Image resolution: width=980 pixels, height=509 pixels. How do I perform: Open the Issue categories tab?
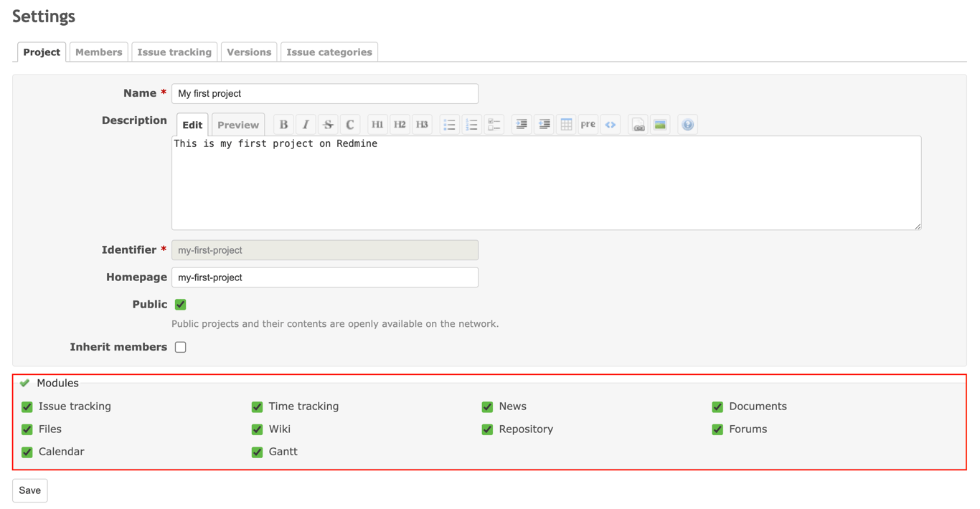[329, 52]
